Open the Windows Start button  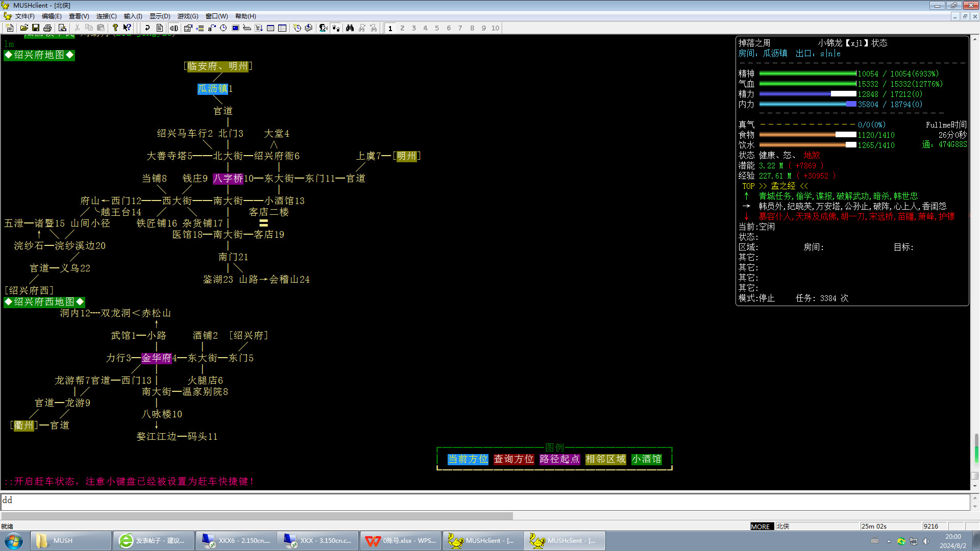(14, 541)
